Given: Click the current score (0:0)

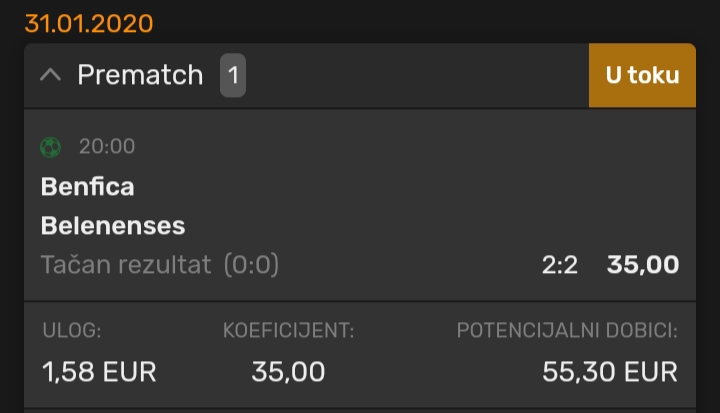Looking at the screenshot, I should click(x=251, y=265).
